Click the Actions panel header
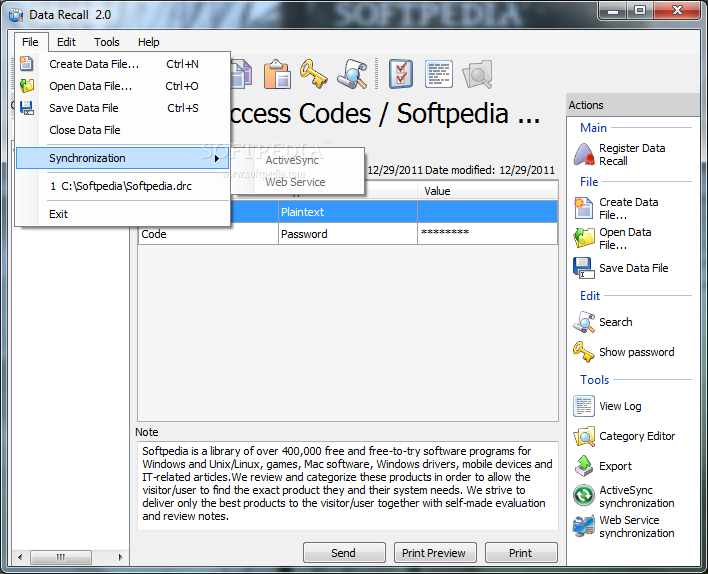708x574 pixels. 633,105
